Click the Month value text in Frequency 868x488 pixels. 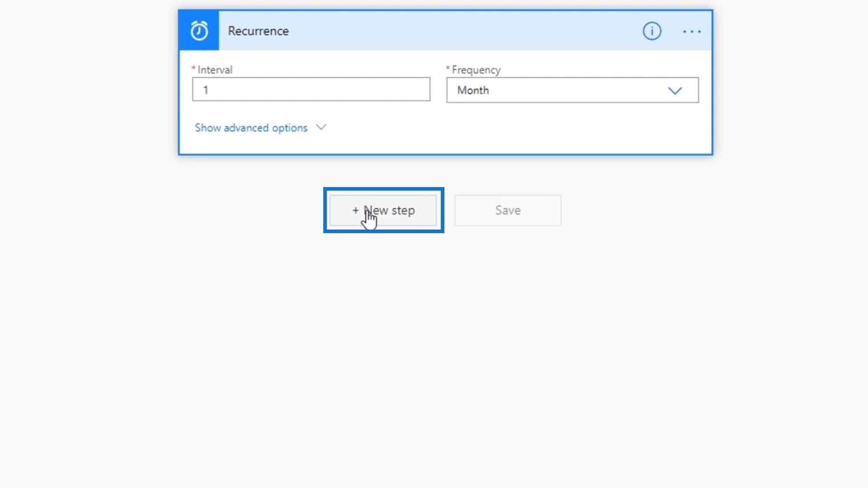[473, 90]
